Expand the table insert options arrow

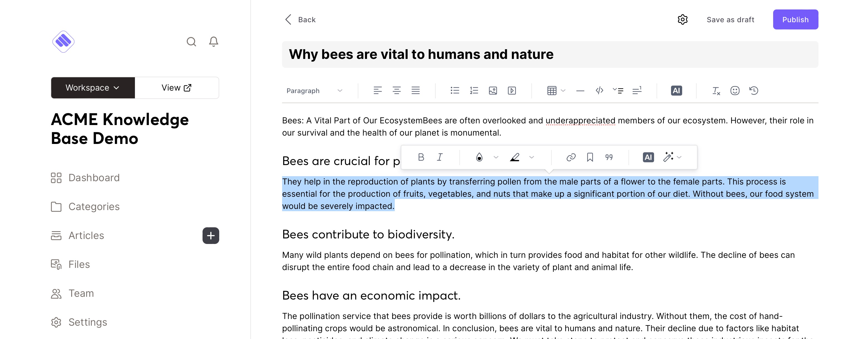(563, 91)
